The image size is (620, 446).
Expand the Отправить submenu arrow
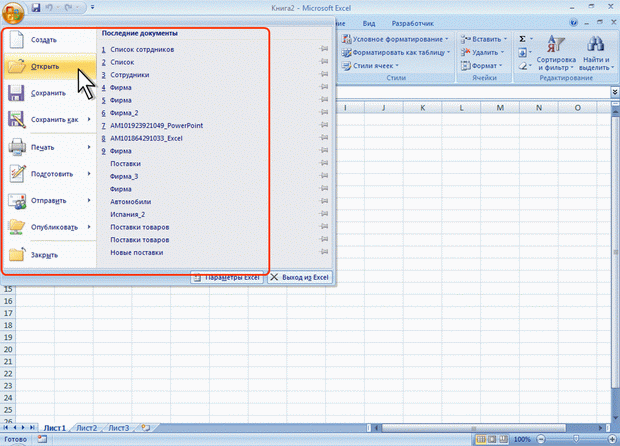pos(89,200)
